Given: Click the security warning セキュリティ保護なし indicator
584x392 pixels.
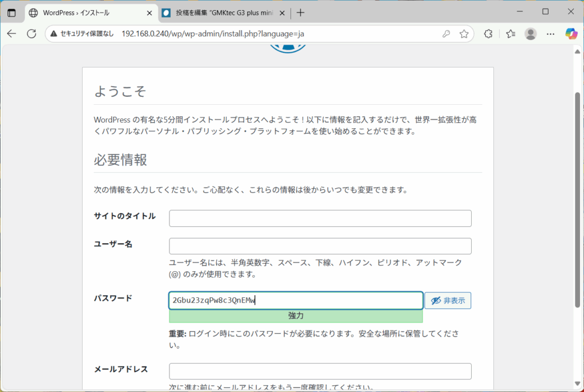Looking at the screenshot, I should point(83,34).
